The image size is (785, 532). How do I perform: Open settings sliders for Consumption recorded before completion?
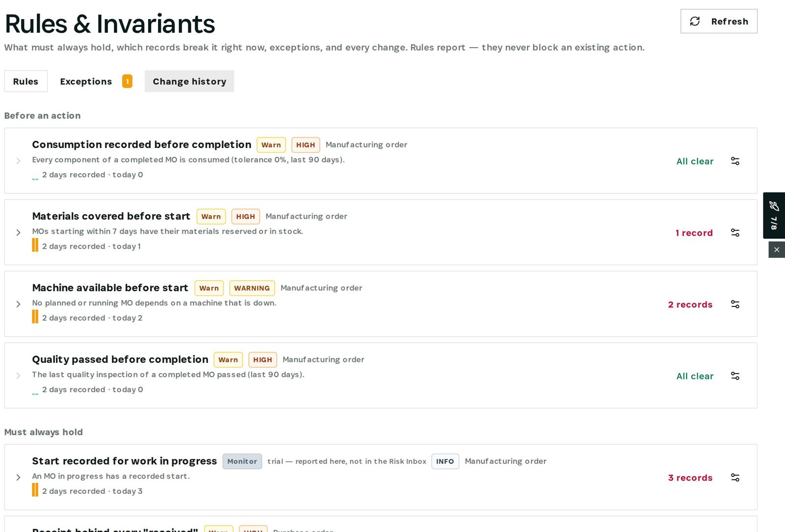[x=735, y=161]
